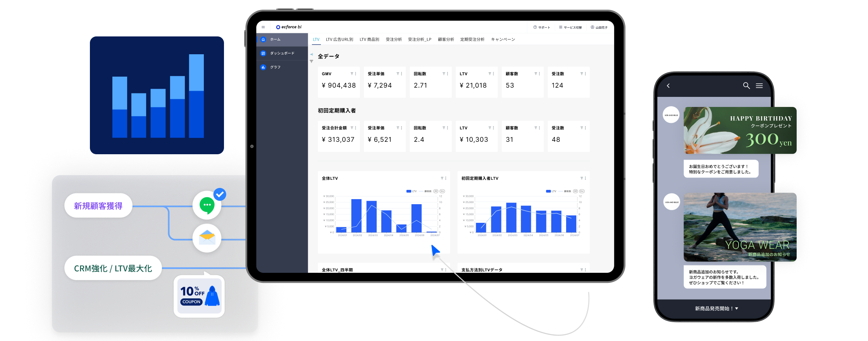Open the three-dot menu on LTV card

click(x=493, y=74)
